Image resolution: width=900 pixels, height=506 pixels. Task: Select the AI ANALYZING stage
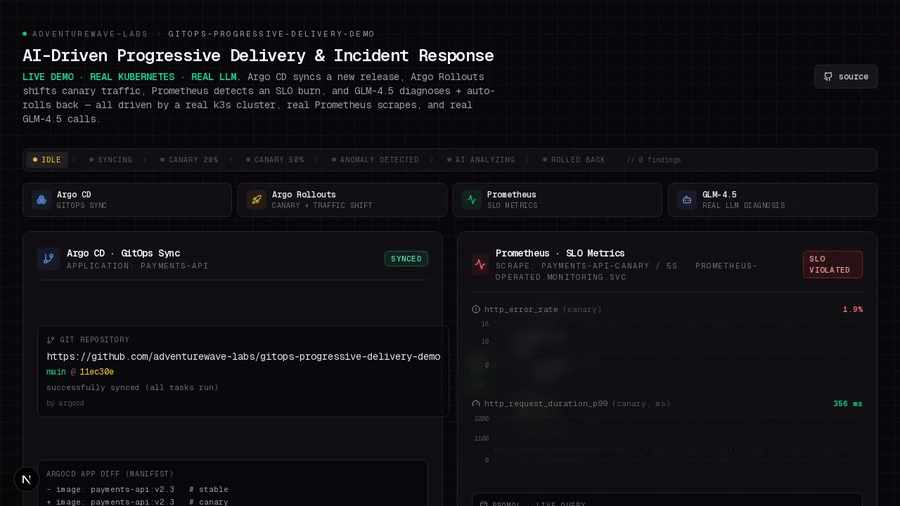pos(480,159)
